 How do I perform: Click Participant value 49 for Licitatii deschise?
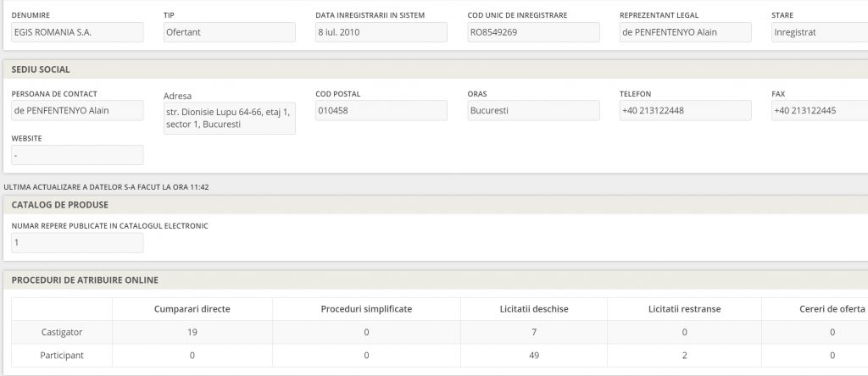534,356
